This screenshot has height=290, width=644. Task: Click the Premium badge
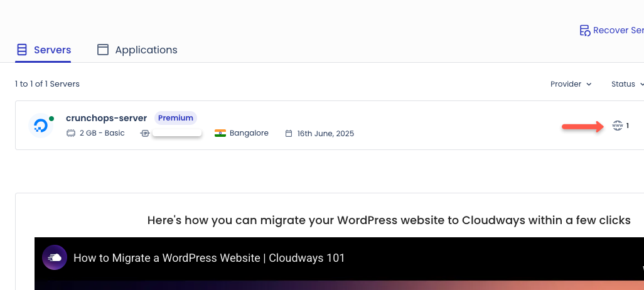(x=176, y=118)
